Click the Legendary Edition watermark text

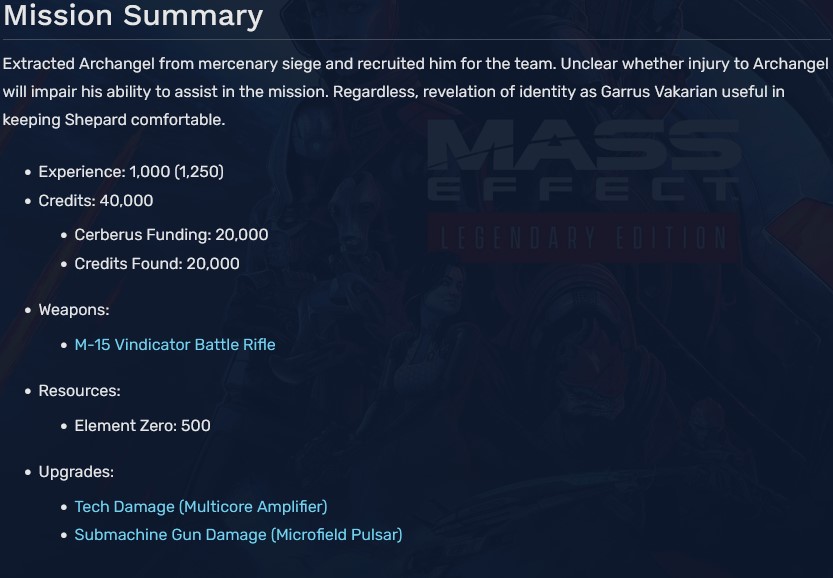[580, 236]
